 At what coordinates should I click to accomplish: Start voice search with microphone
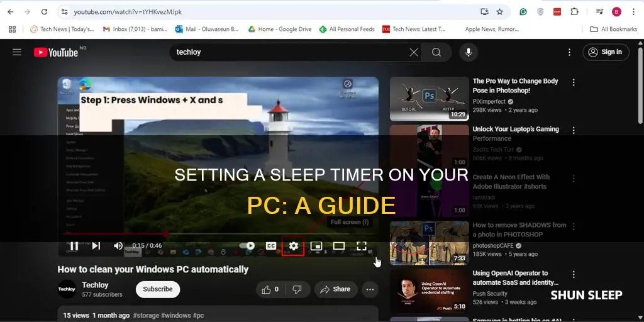[469, 52]
